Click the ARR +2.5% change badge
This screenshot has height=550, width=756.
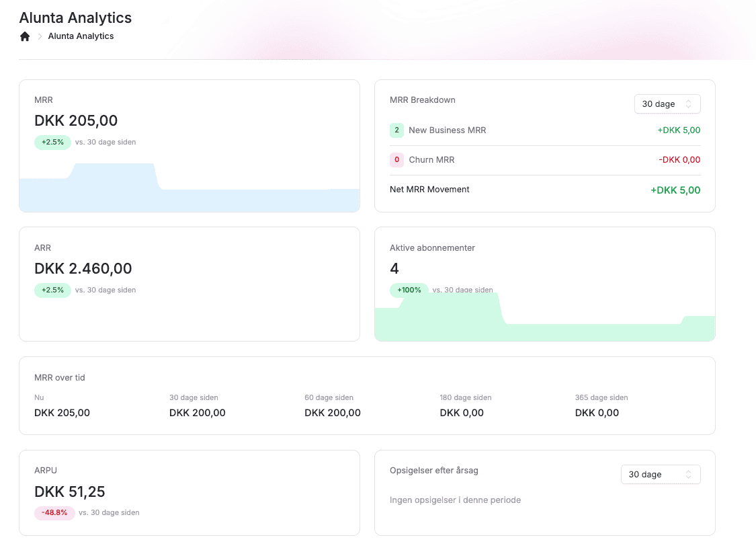pyautogui.click(x=52, y=290)
